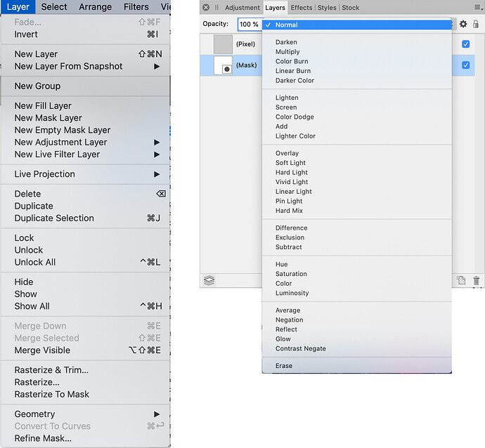Screen dimensions: 485x448
Task: Switch to the Stock tab
Action: (x=351, y=8)
